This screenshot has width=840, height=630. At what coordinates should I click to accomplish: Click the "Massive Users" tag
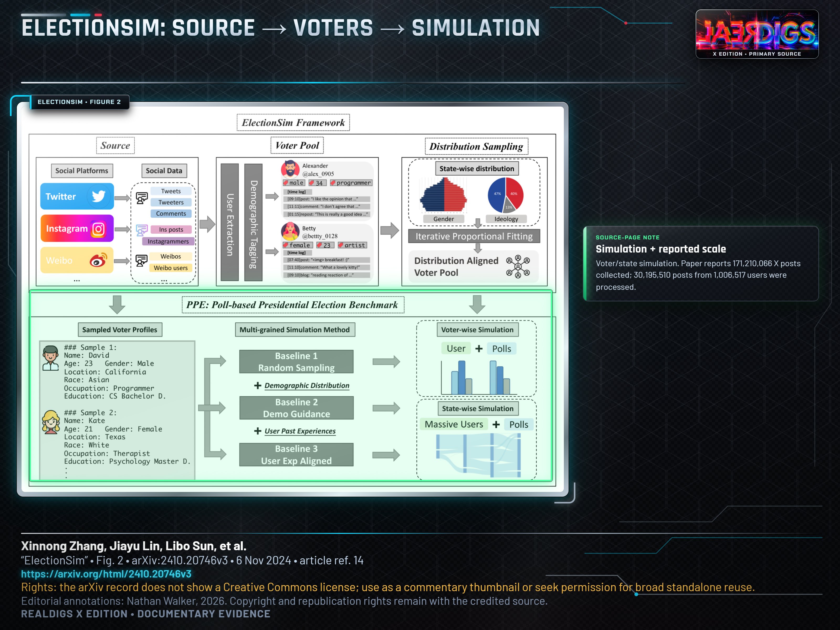454,424
